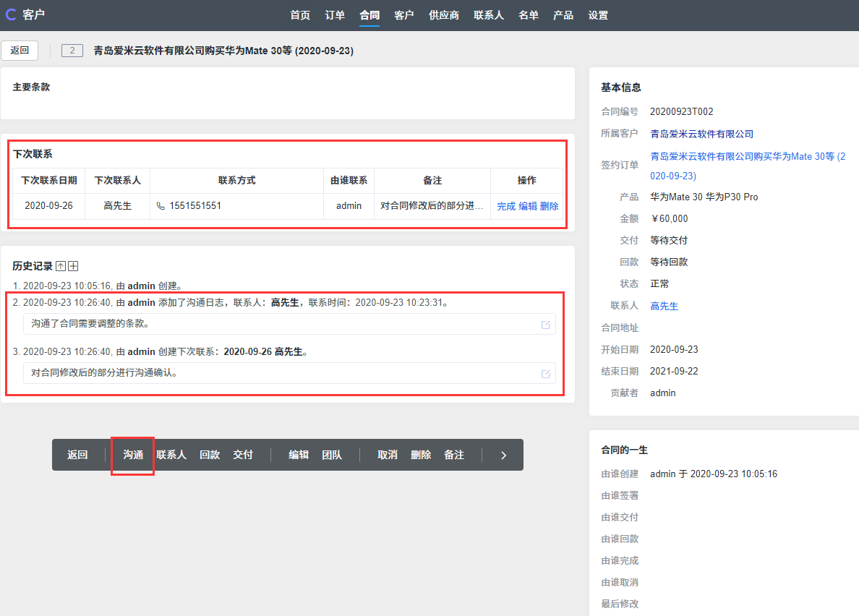Screen dimensions: 859x616
Task: Edit the comment 沟通了合同需要调整的条款
Action: click(x=545, y=325)
